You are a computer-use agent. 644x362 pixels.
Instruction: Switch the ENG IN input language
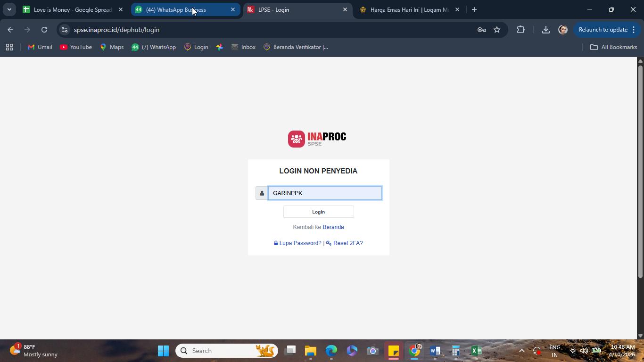pyautogui.click(x=555, y=351)
